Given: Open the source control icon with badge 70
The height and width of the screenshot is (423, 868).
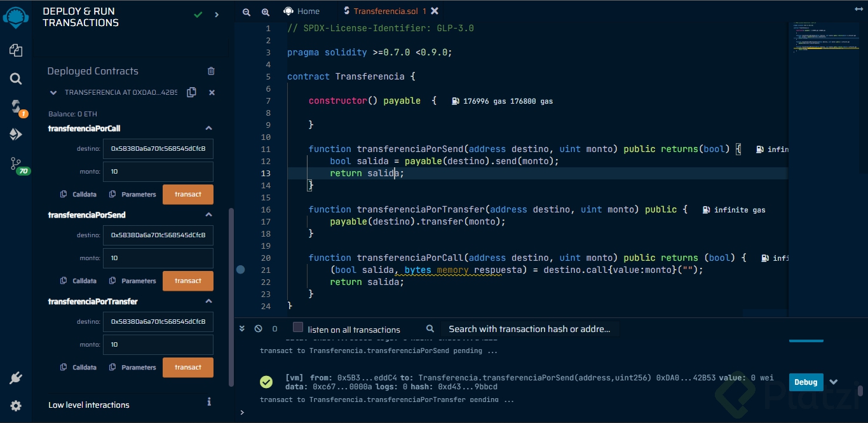Looking at the screenshot, I should tap(17, 165).
